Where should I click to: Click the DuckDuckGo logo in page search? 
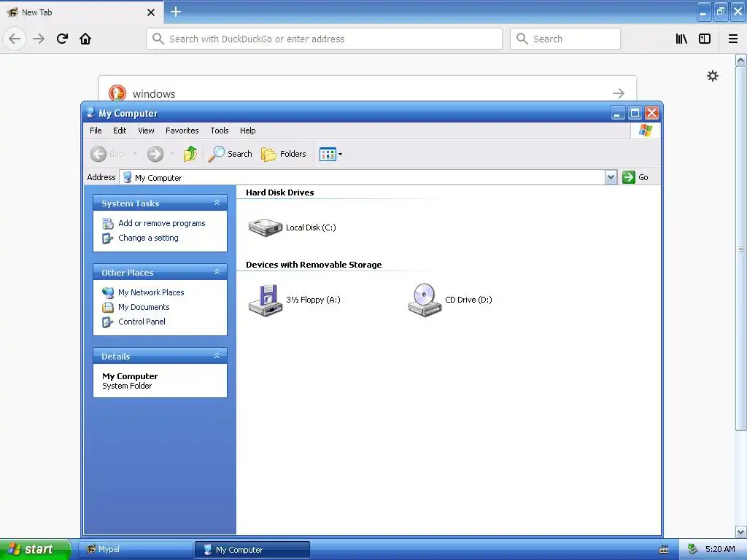coord(117,93)
